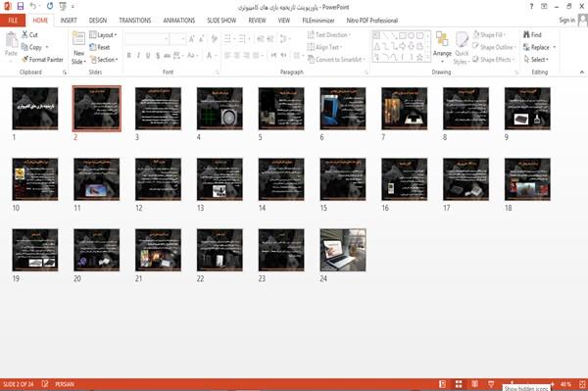
Task: Select slide 24 laptop thumbnail
Action: (x=343, y=250)
